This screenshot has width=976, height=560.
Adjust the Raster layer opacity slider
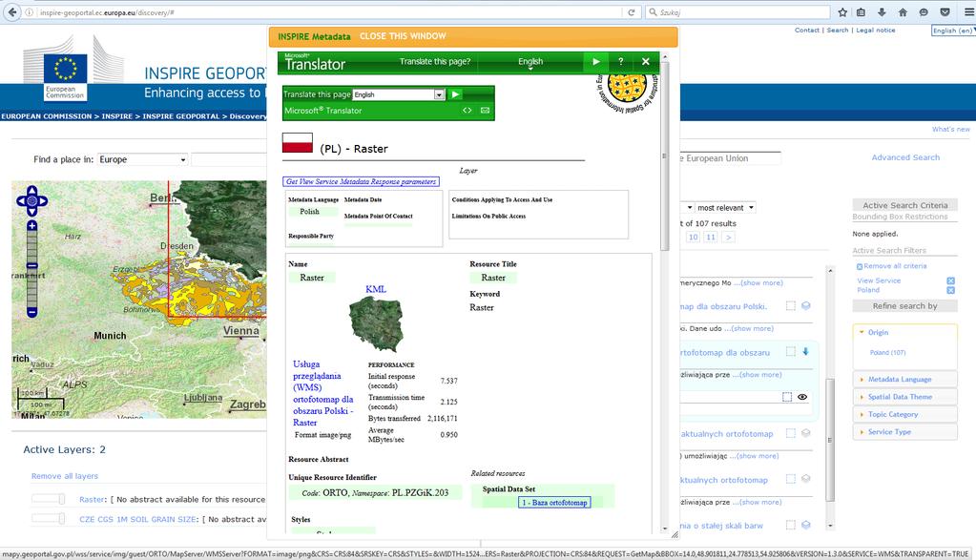(x=49, y=499)
